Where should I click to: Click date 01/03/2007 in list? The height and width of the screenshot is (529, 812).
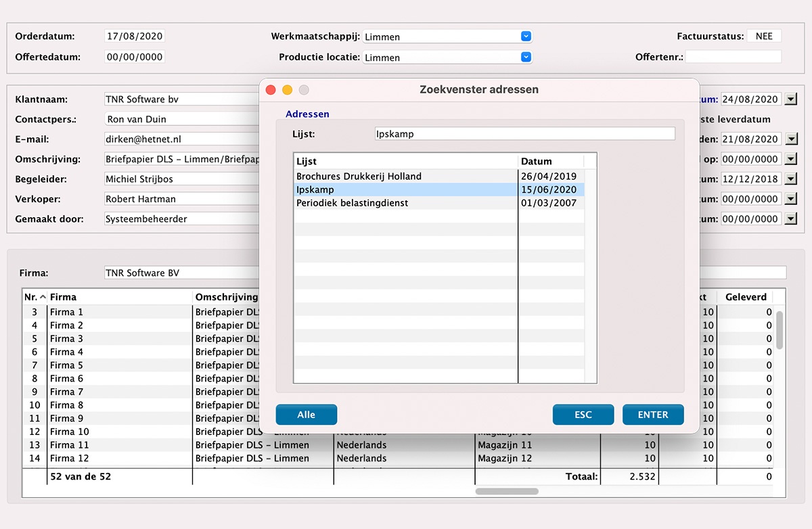click(549, 203)
